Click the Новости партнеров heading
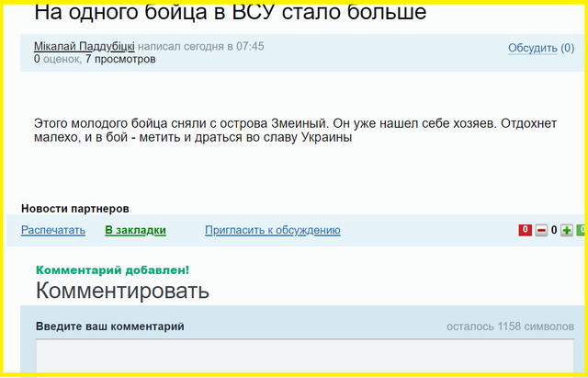588x378 pixels. (75, 209)
